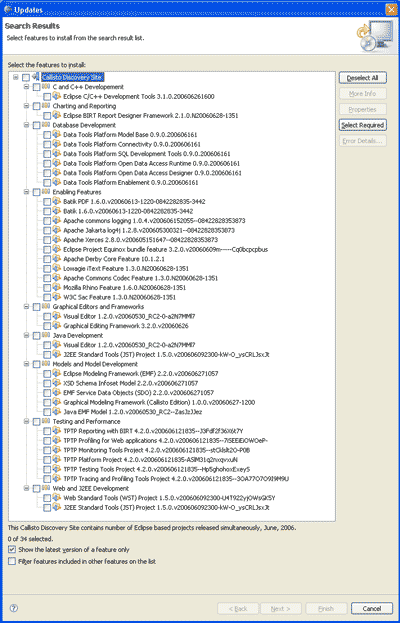Viewport: 400px width, 623px height.
Task: Collapse the Testing and Performance node
Action: click(26, 421)
